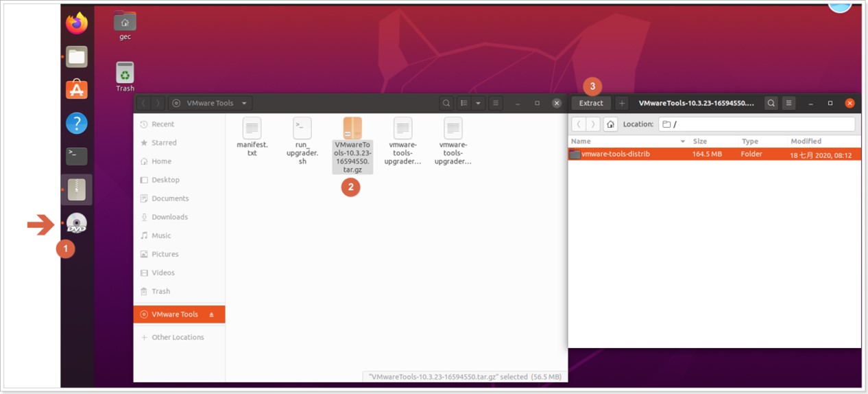Open search in Archive Manager
Screen dimensions: 868x394
(x=771, y=103)
